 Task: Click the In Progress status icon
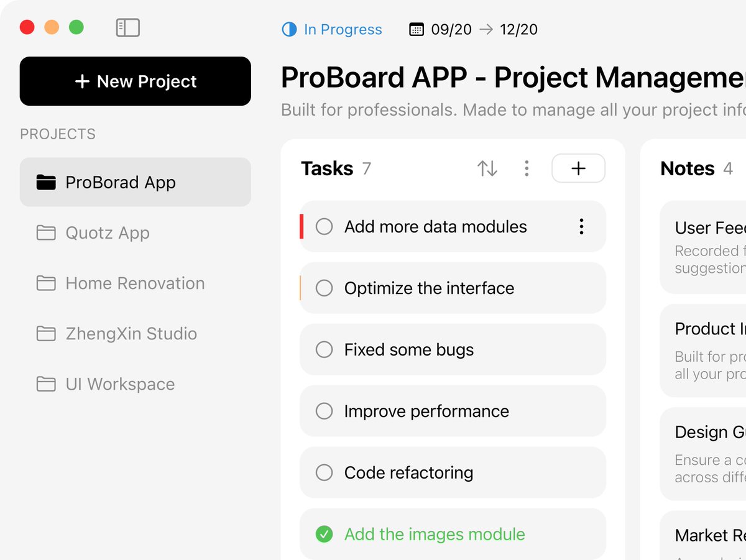tap(290, 29)
